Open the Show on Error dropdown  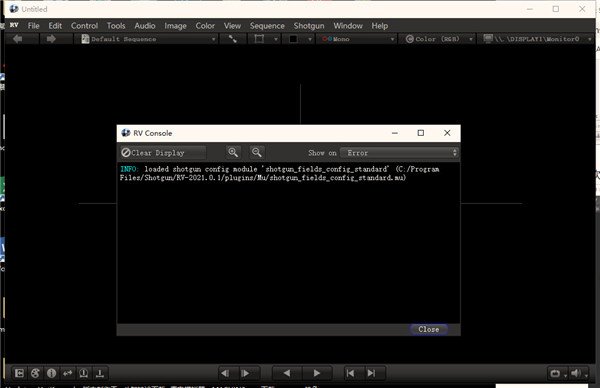point(399,153)
